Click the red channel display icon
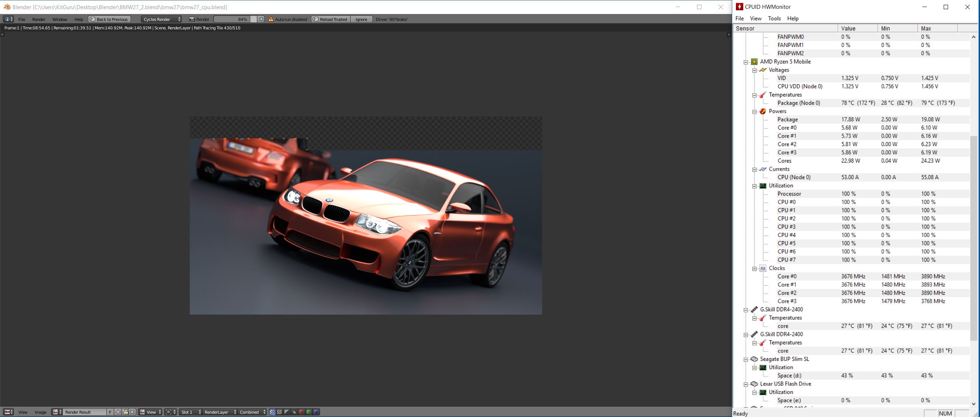 pos(301,412)
